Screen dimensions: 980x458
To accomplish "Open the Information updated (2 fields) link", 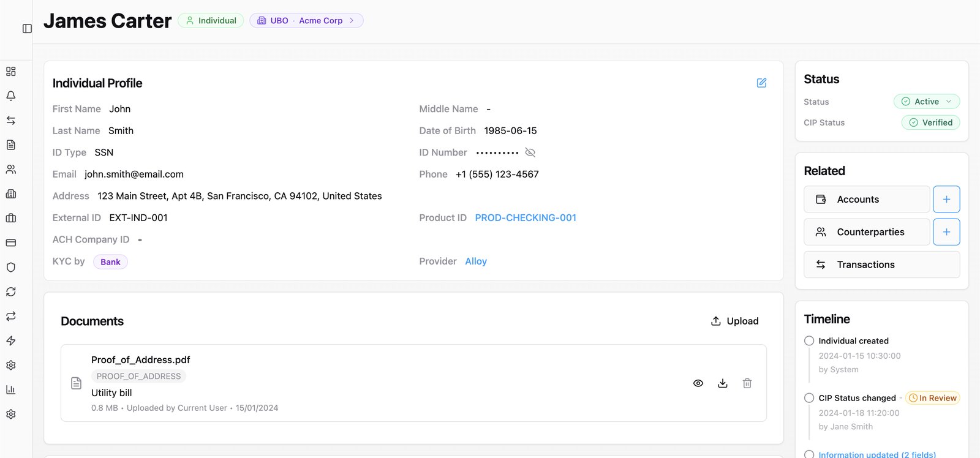I will coord(877,454).
